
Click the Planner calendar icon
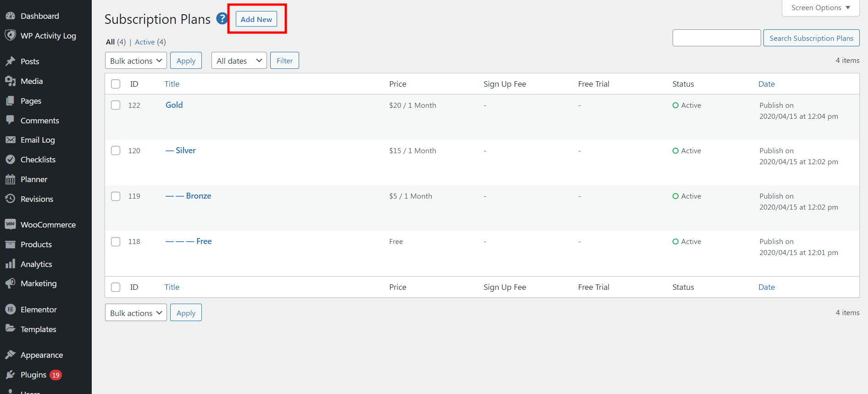click(10, 179)
